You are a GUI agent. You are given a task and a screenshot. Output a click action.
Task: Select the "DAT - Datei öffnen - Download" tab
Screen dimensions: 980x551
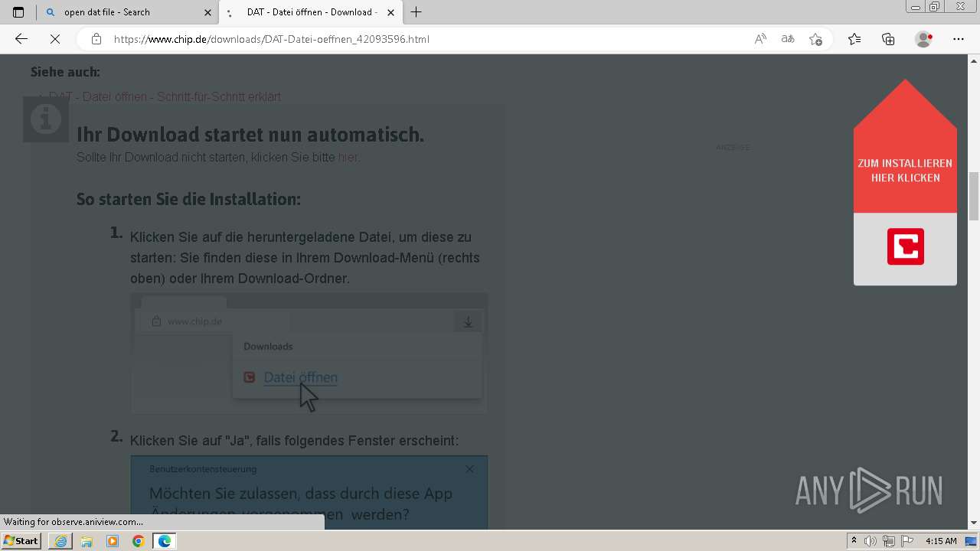(311, 12)
